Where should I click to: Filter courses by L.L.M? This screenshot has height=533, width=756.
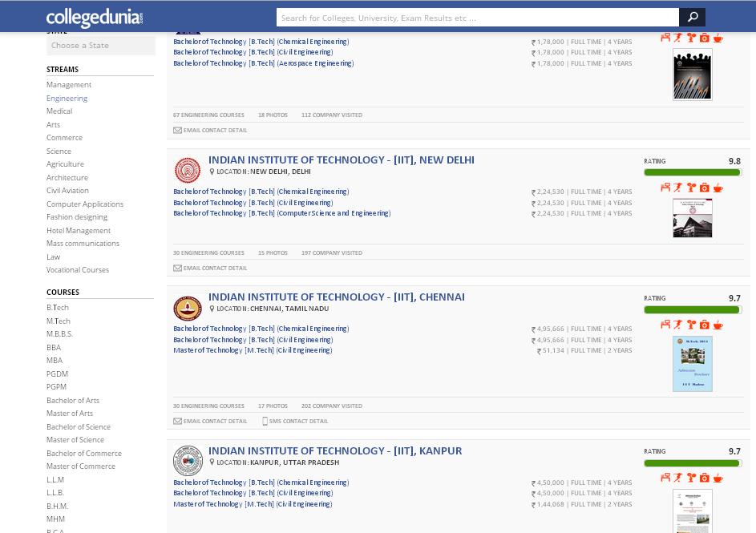point(55,480)
